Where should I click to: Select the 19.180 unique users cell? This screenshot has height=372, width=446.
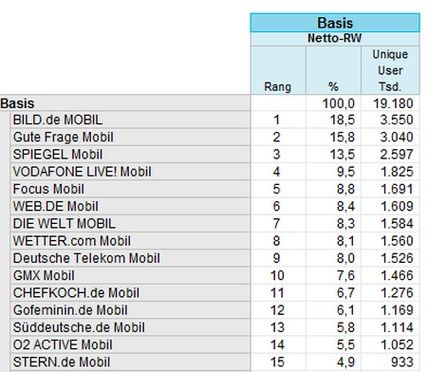[390, 103]
